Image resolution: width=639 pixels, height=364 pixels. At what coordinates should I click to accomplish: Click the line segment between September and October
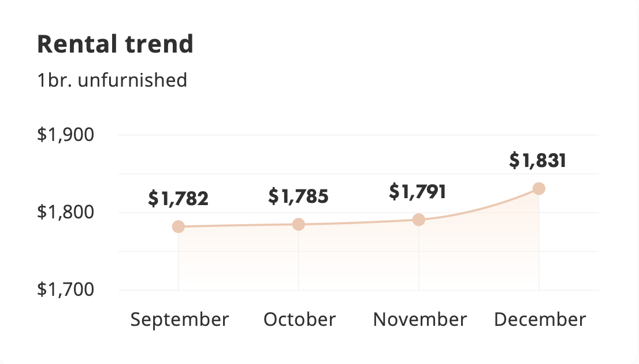tap(239, 225)
